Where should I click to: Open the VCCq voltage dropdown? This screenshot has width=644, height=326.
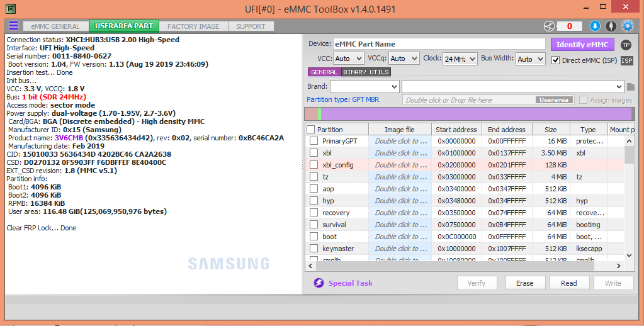pos(404,59)
